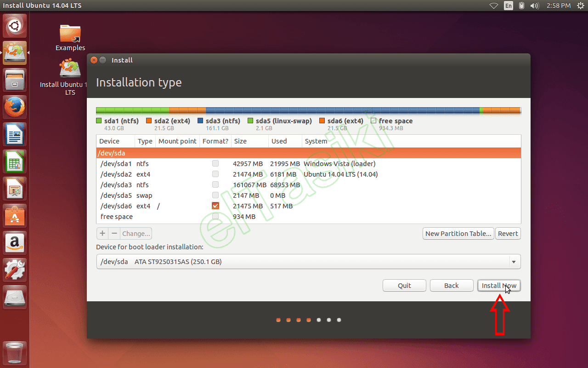Viewport: 588px width, 368px height.
Task: Open the En keyboard layout indicator menu
Action: click(509, 6)
